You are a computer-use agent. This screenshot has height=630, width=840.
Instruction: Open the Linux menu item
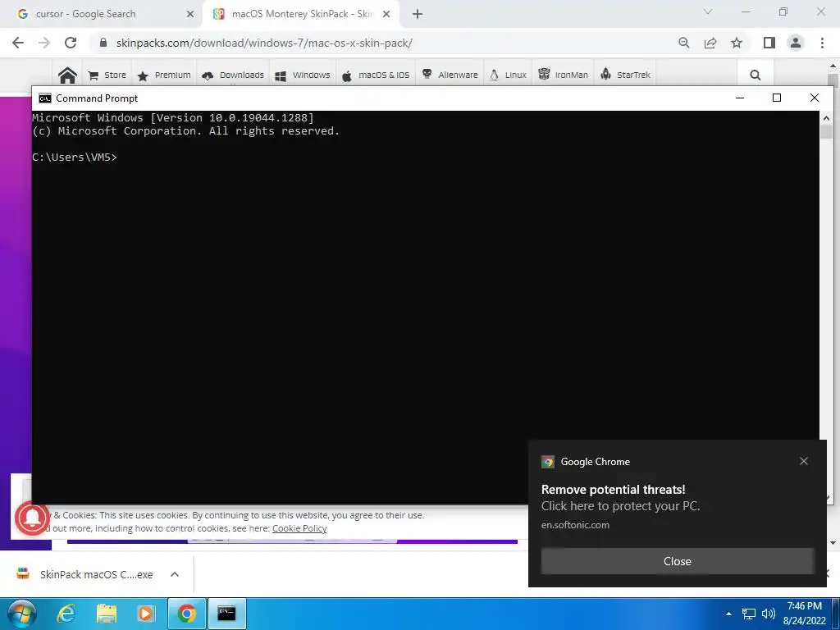[x=507, y=75]
